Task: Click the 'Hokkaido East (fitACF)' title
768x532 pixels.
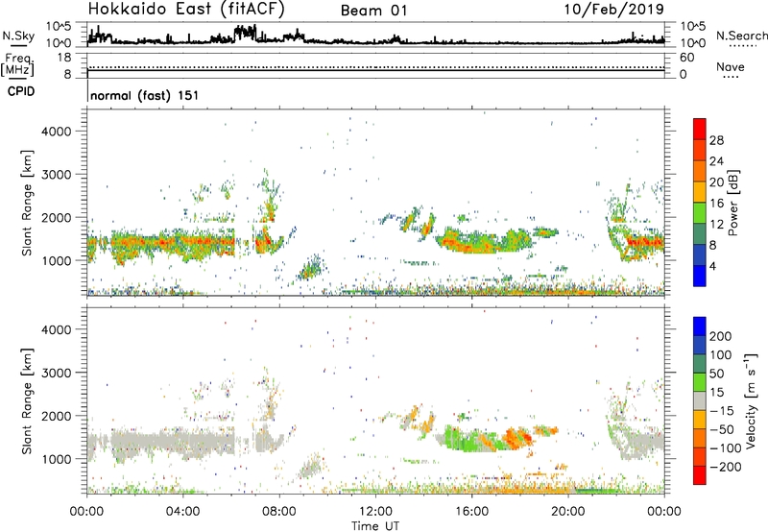Action: point(186,10)
